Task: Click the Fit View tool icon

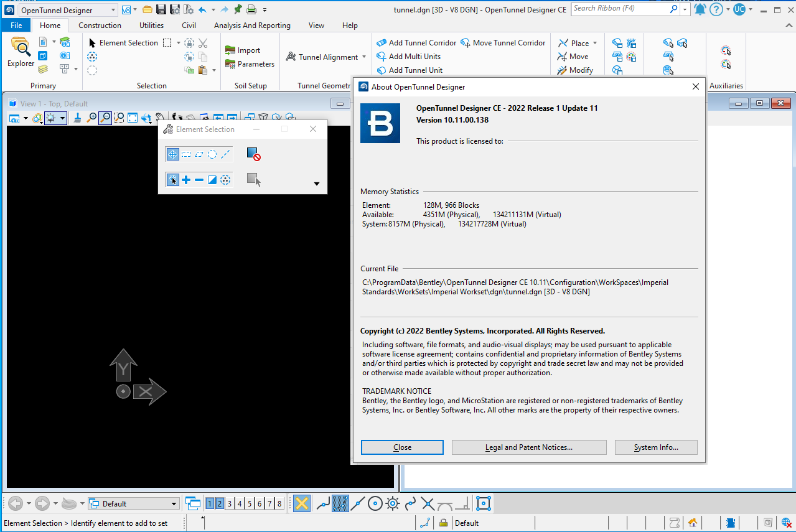Action: 133,118
